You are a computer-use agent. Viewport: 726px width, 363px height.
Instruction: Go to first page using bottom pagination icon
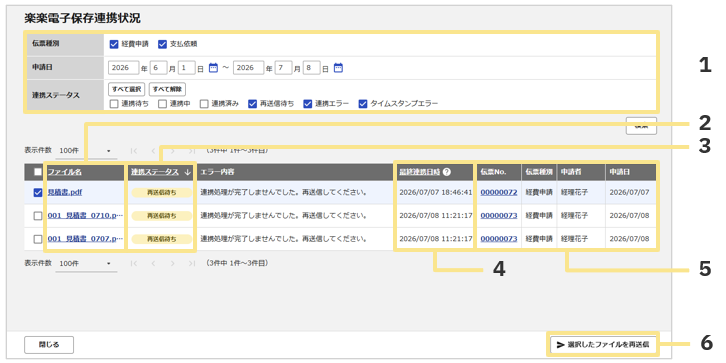pos(134,263)
